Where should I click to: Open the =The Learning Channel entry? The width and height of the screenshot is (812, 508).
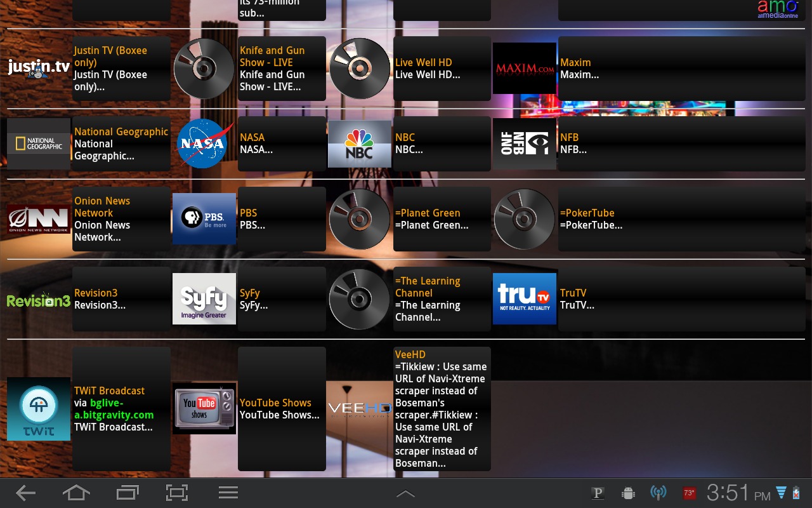point(442,299)
